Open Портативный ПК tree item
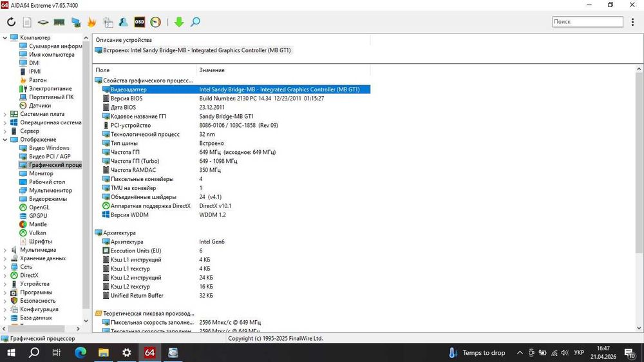 (51, 97)
